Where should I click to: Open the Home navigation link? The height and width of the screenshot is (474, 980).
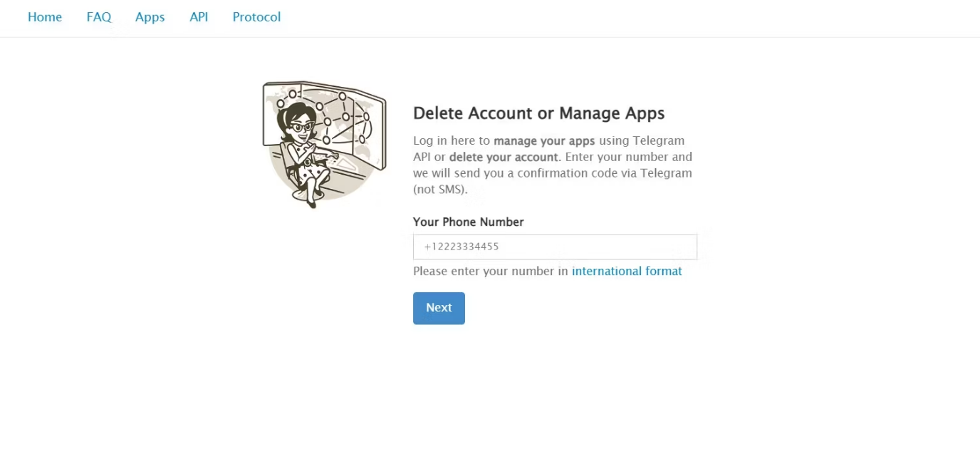pos(45,17)
